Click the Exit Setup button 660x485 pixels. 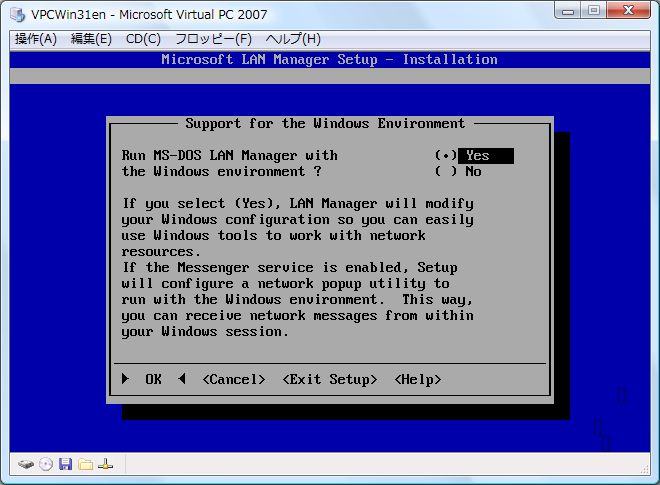click(x=330, y=380)
